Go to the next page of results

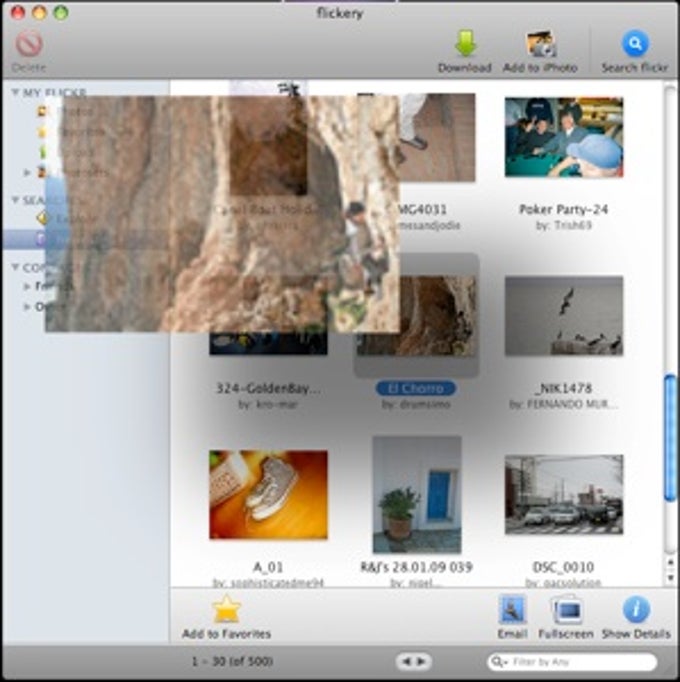(422, 662)
